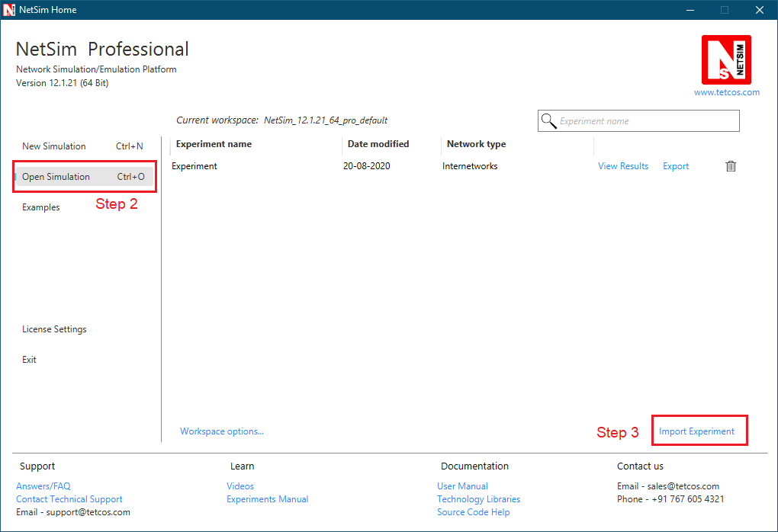Minimize the NetSim Home window

click(690, 10)
